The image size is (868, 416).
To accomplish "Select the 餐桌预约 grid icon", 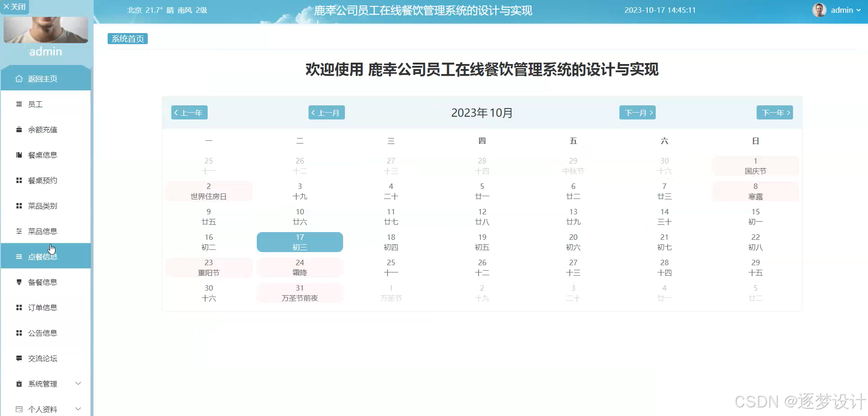I will 19,180.
